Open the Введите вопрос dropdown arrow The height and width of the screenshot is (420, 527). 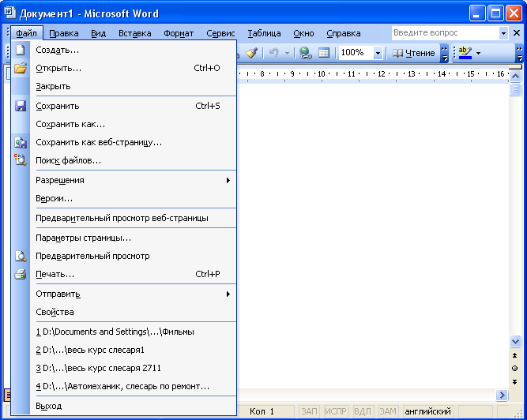point(503,33)
